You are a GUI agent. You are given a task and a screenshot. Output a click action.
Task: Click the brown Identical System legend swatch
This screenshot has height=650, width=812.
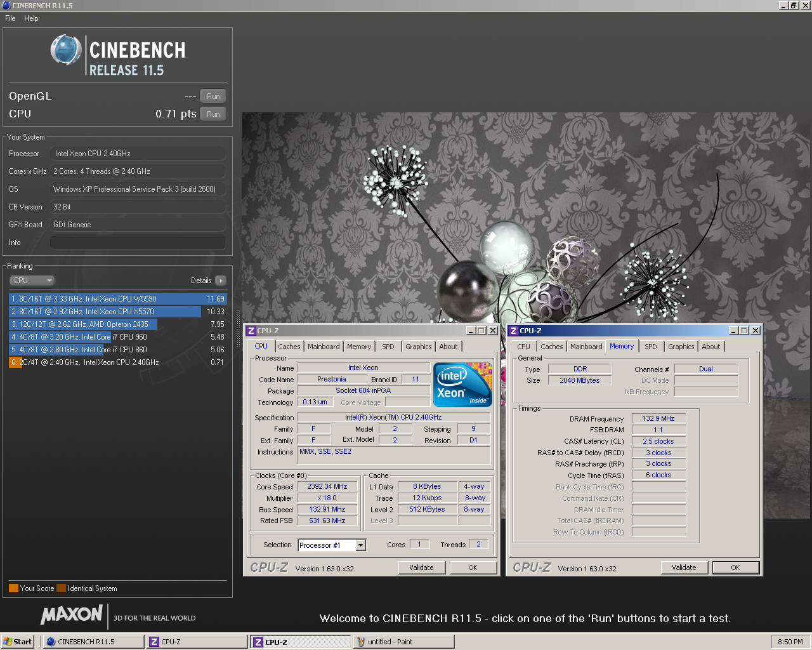[x=61, y=588]
